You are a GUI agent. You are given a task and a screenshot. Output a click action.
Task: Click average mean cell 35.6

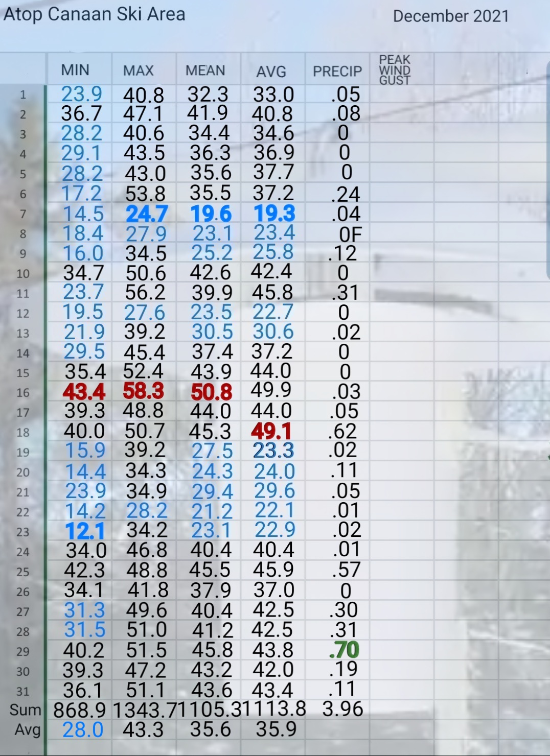coord(211,729)
